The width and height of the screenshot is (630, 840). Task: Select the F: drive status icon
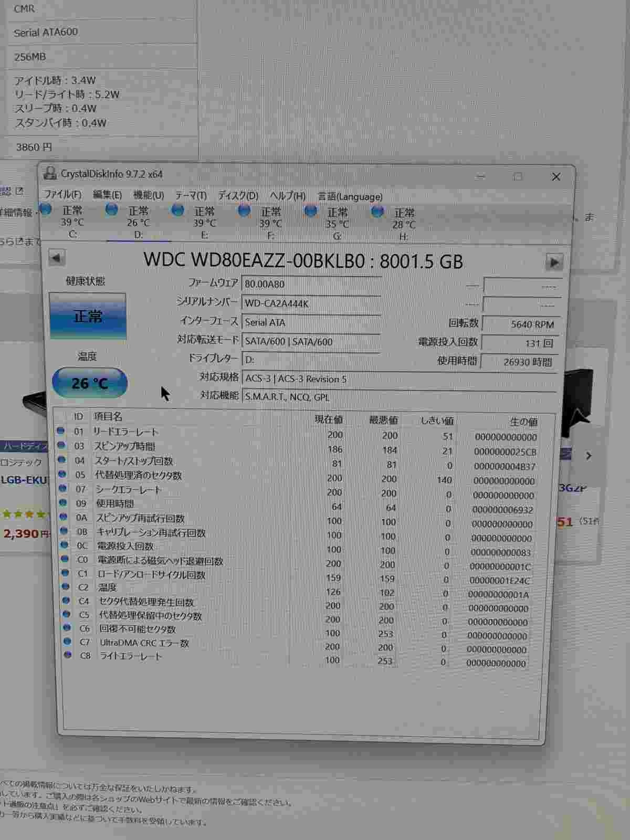click(244, 211)
